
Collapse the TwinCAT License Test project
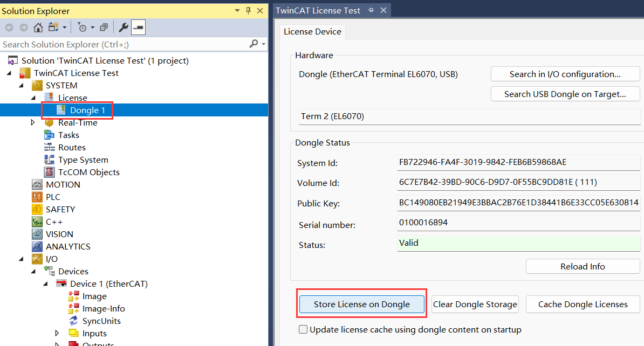click(x=9, y=73)
